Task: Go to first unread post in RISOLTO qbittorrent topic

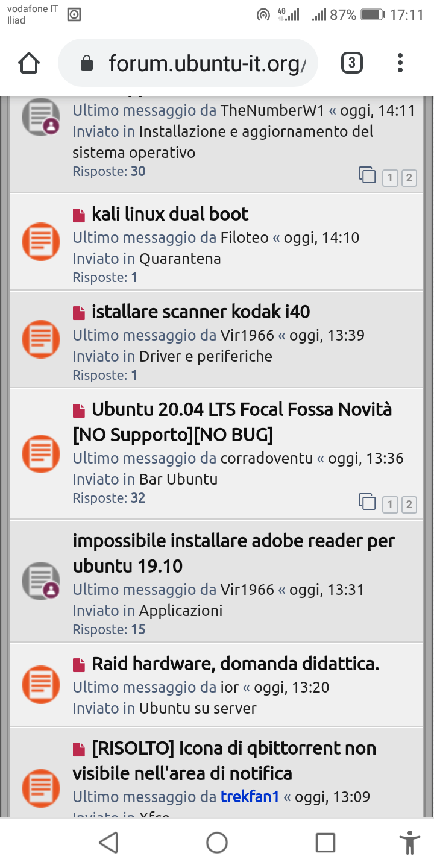Action: pyautogui.click(x=79, y=750)
